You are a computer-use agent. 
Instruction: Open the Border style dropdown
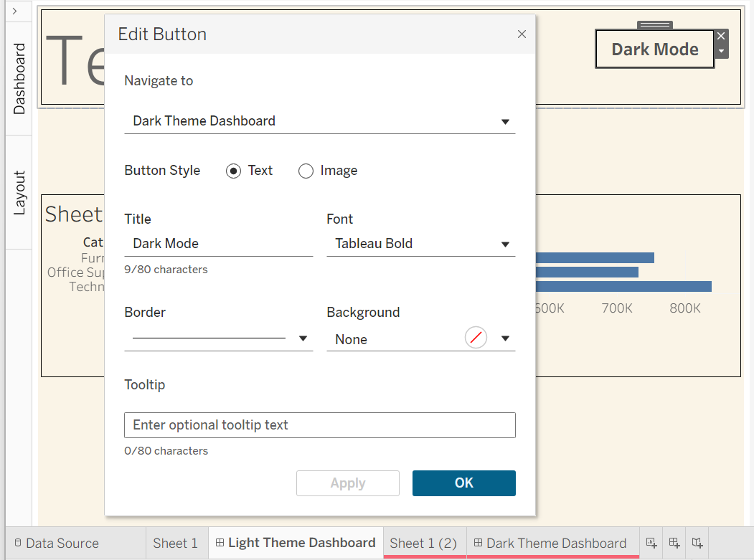point(218,338)
